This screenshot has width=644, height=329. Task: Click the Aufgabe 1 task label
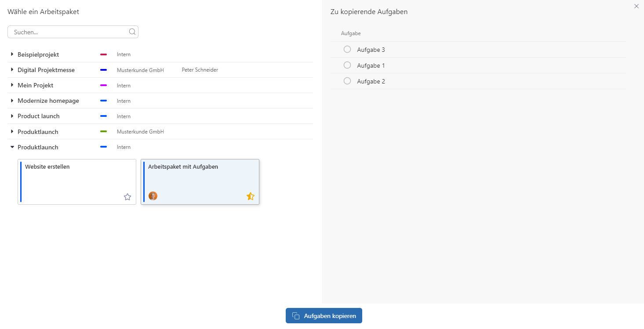(x=371, y=65)
